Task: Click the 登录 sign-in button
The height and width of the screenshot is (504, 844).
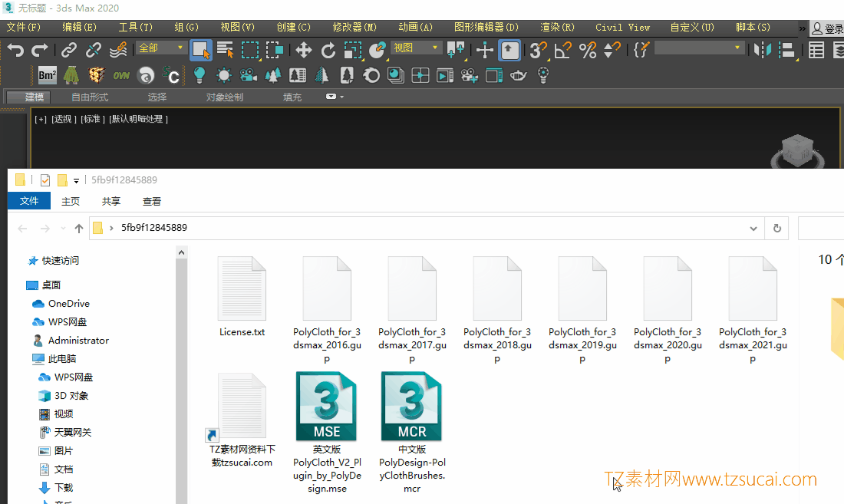Action: tap(827, 28)
